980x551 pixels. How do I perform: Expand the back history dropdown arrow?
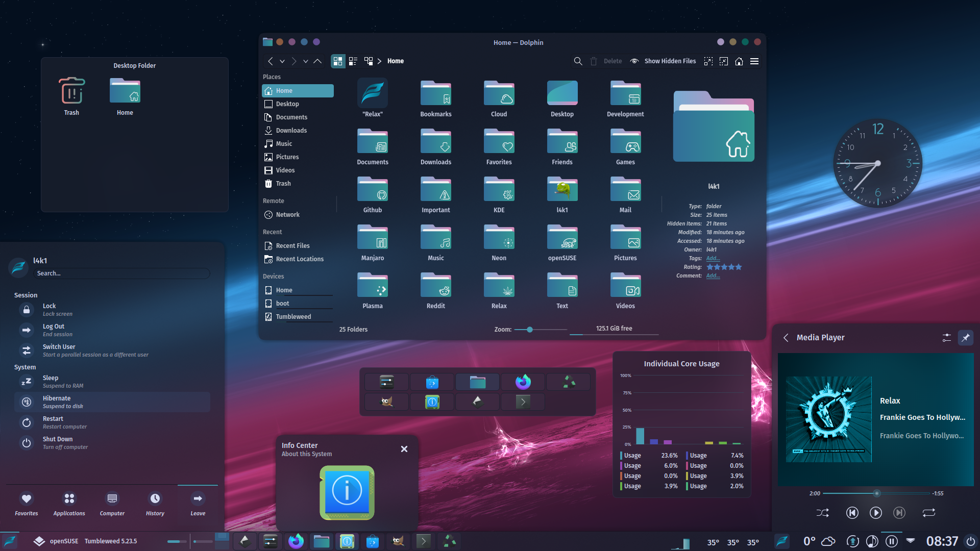pyautogui.click(x=282, y=61)
